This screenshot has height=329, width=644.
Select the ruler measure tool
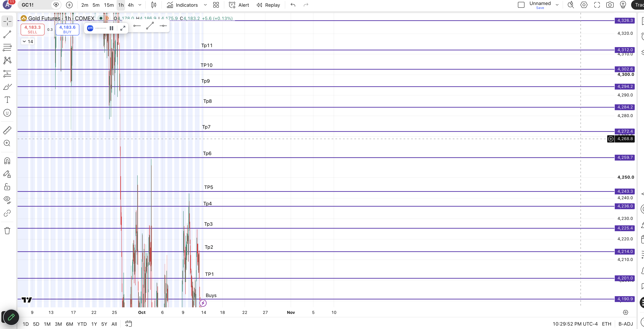(x=7, y=130)
